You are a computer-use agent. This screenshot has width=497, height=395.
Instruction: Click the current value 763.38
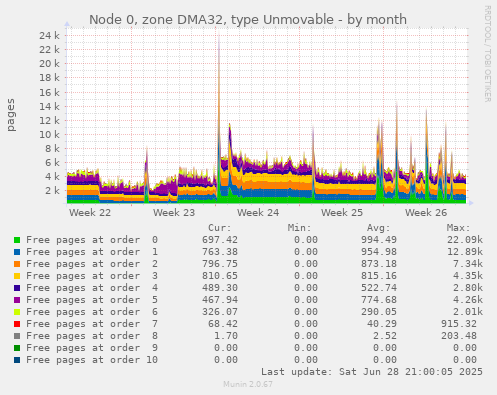(220, 252)
